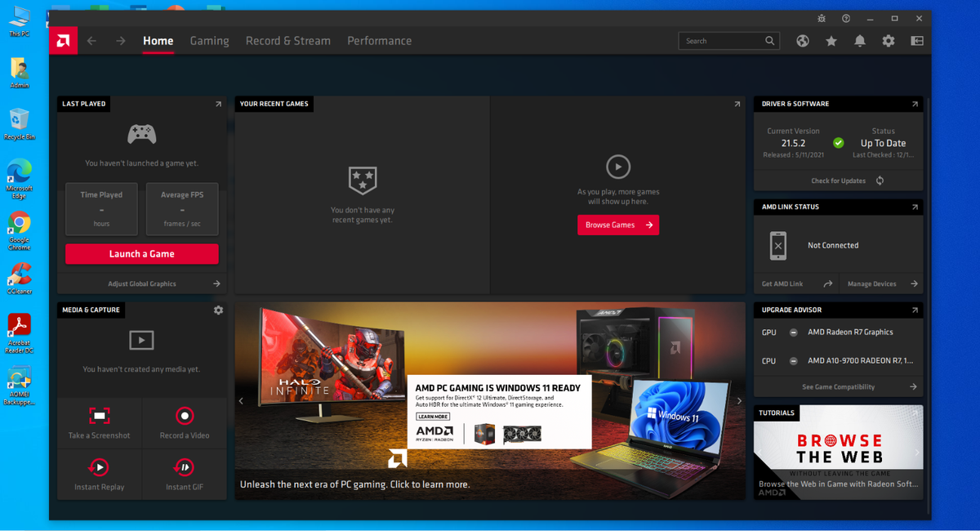Trigger Instant Replay capture
This screenshot has height=531, width=980.
99,467
